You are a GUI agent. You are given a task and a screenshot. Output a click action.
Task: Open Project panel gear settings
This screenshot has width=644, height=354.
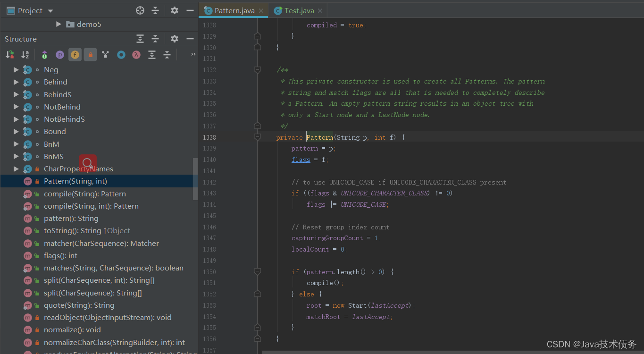[x=175, y=10]
